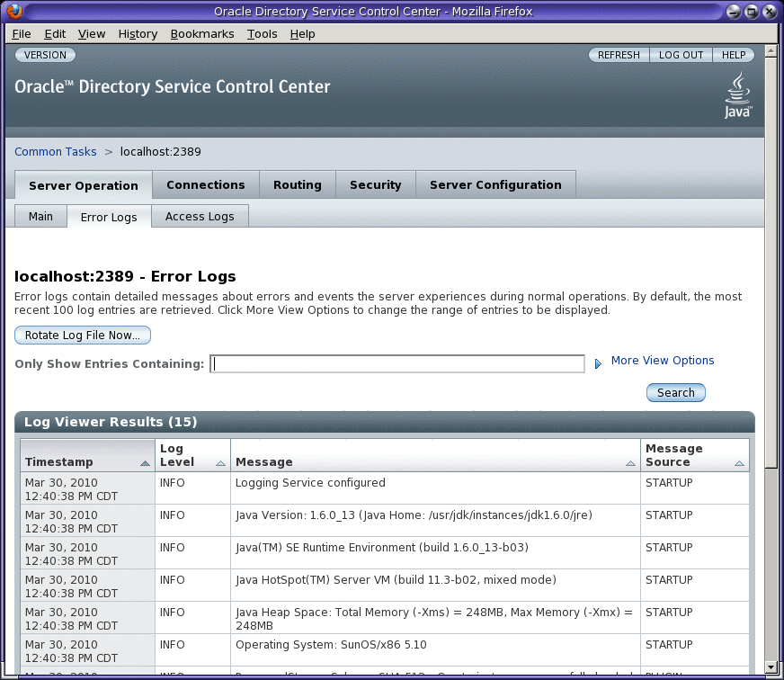Open the Tools menu
Image resolution: width=784 pixels, height=680 pixels.
[x=262, y=33]
